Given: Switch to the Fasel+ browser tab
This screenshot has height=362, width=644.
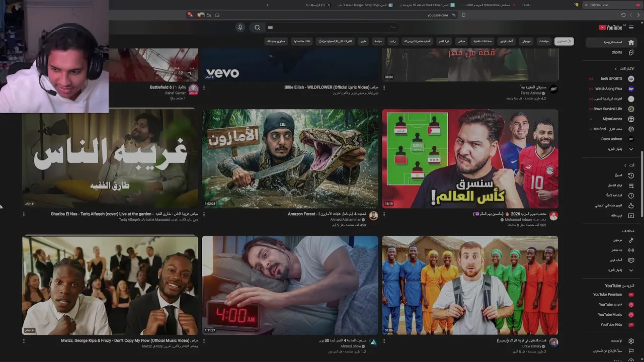Looking at the screenshot, I should [526, 5].
